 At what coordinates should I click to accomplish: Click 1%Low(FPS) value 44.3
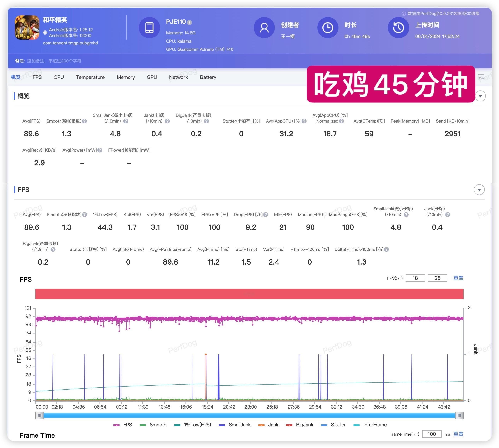105,227
